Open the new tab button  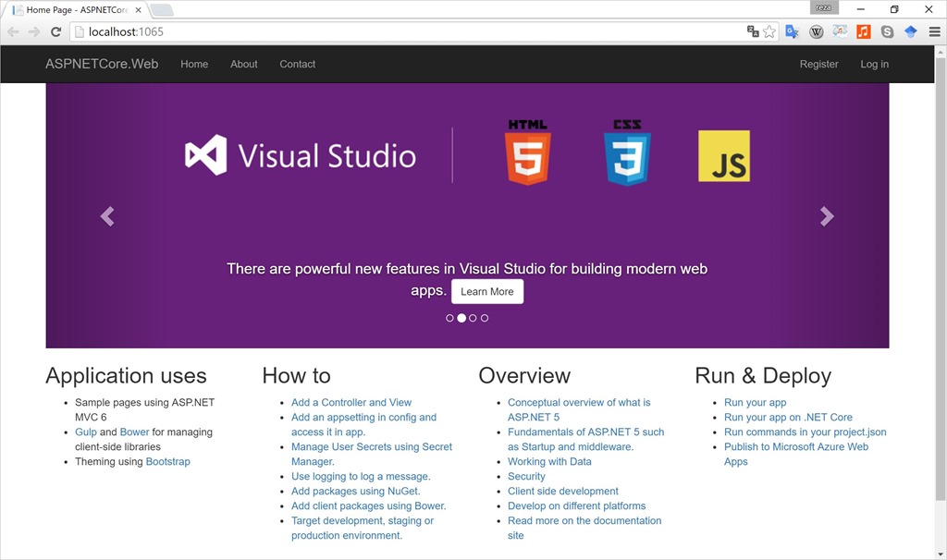(x=162, y=10)
